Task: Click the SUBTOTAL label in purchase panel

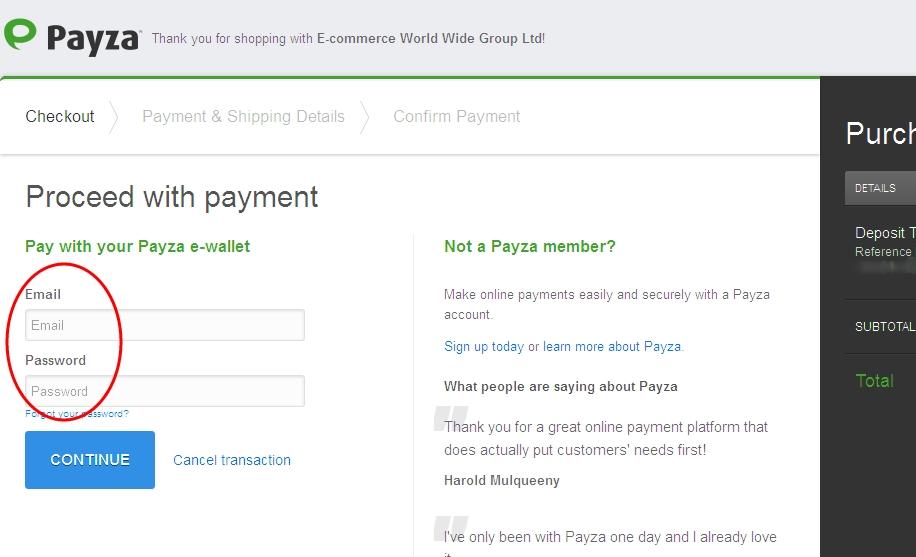Action: click(885, 327)
